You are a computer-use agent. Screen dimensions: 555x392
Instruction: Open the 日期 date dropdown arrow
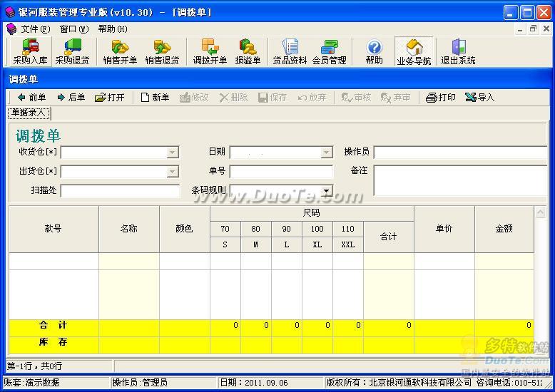click(x=326, y=153)
